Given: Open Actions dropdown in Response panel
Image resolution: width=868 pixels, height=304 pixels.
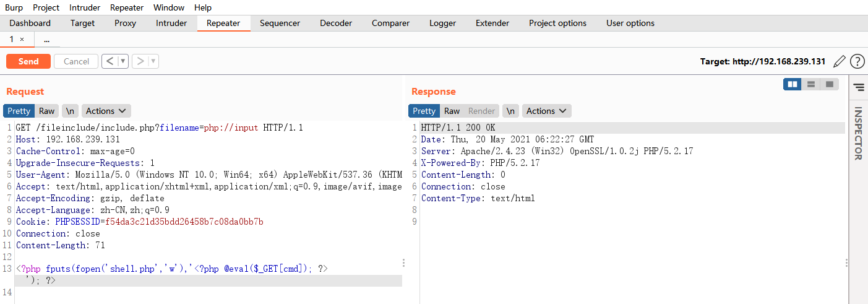Looking at the screenshot, I should 546,111.
